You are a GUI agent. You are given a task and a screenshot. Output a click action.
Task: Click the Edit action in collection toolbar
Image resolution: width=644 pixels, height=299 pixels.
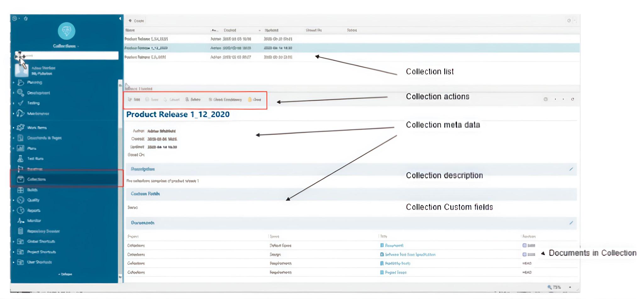pyautogui.click(x=134, y=99)
